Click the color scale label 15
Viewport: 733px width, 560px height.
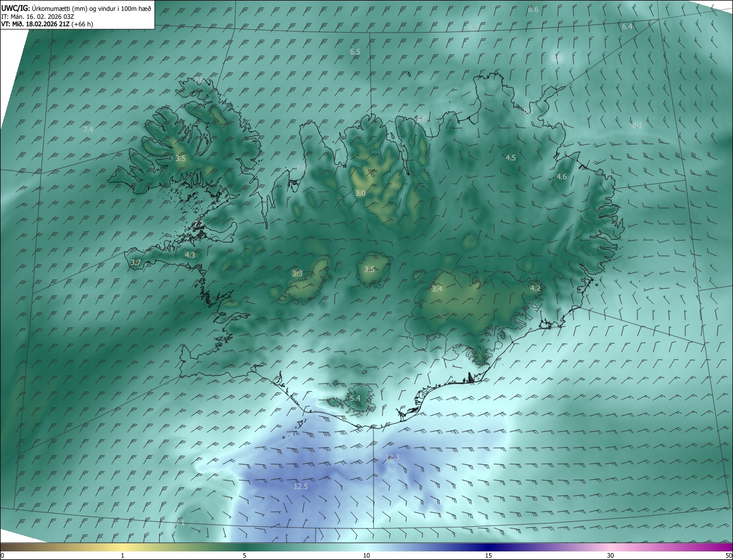pyautogui.click(x=488, y=555)
